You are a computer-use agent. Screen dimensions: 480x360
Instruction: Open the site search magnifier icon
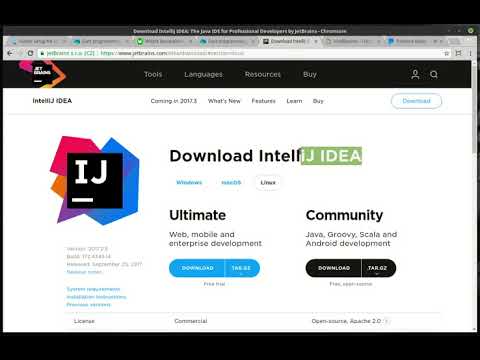434,74
